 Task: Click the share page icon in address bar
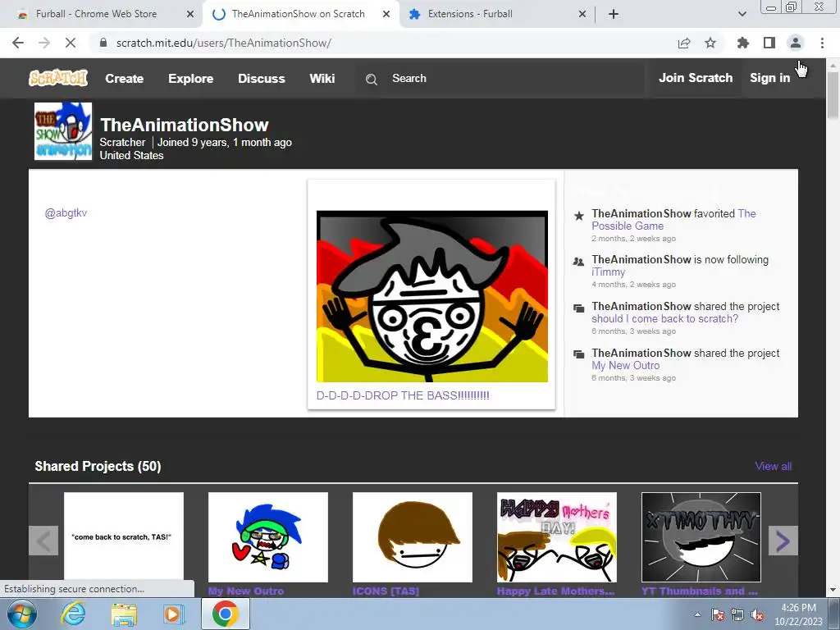[684, 43]
